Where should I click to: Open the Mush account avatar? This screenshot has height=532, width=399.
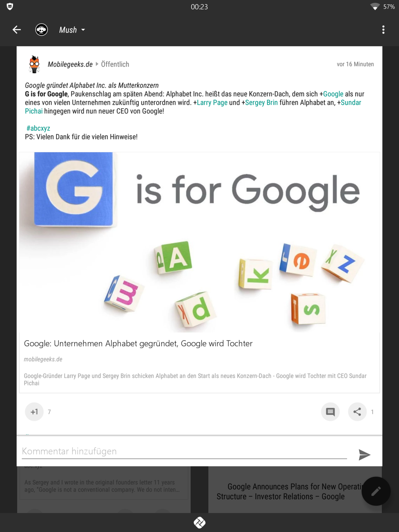42,30
